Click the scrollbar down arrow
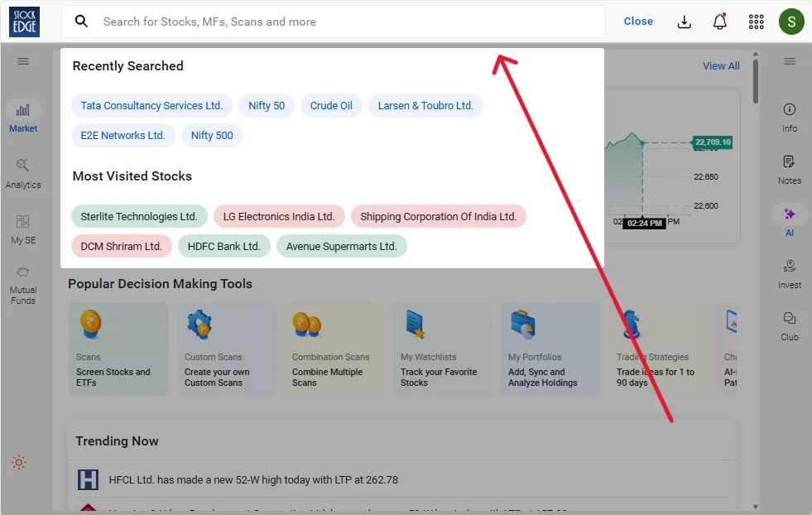 click(756, 507)
